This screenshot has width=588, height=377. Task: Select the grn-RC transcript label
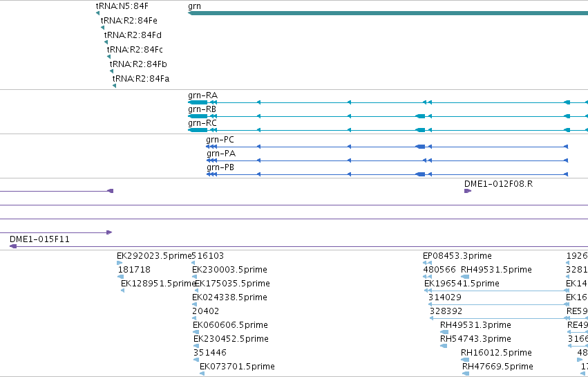tap(202, 123)
